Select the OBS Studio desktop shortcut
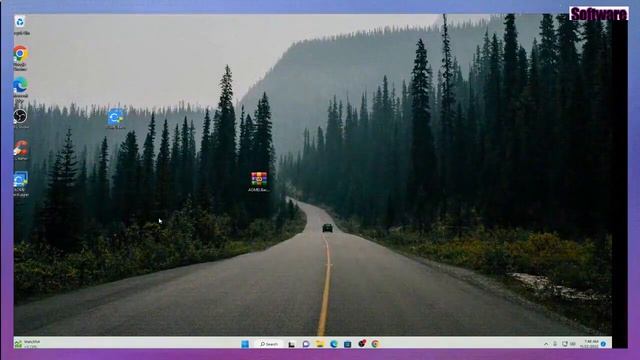This screenshot has width=640, height=360. pos(20,119)
